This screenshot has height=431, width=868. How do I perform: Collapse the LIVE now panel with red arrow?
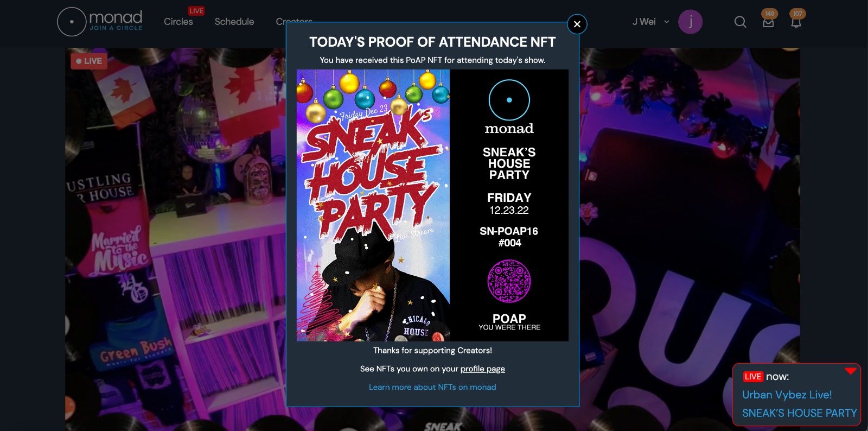coord(850,371)
